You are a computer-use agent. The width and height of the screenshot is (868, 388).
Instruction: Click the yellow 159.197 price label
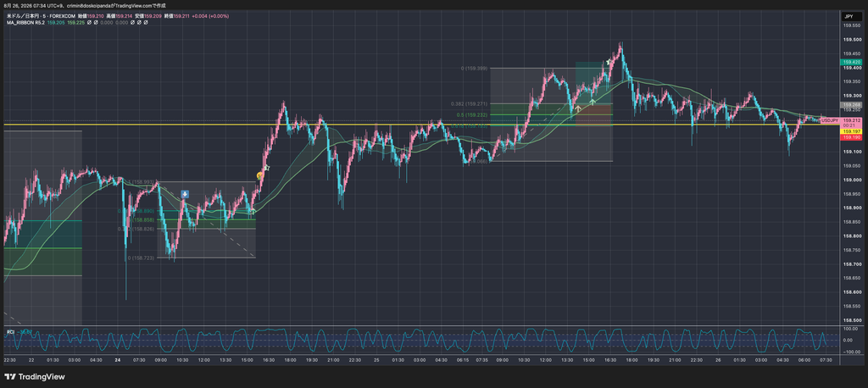point(850,131)
